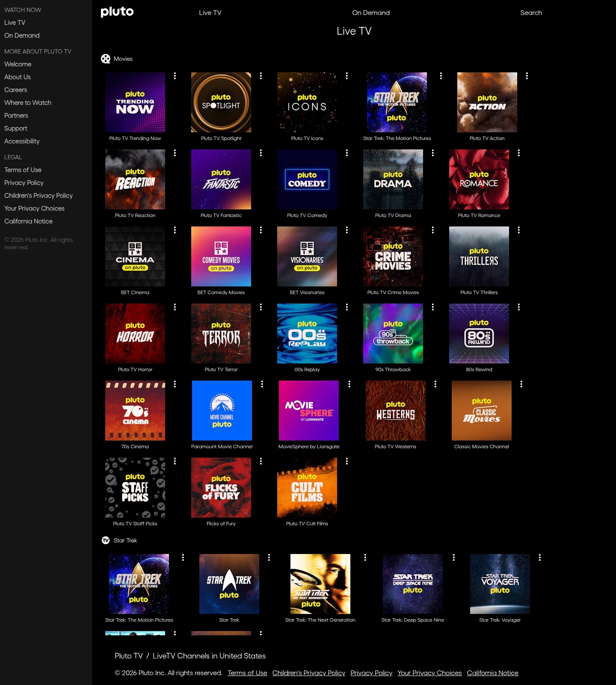The height and width of the screenshot is (685, 616).
Task: Open Partners sidebar link
Action: (16, 116)
